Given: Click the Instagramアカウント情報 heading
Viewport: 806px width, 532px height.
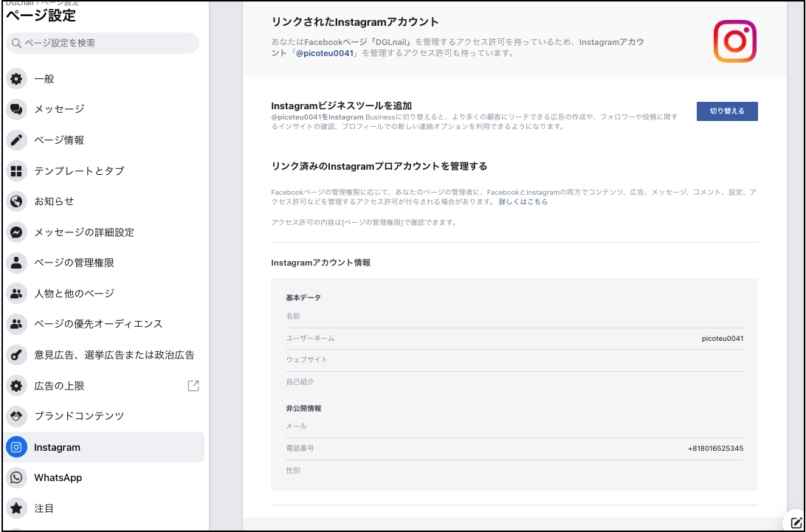Looking at the screenshot, I should click(x=321, y=263).
